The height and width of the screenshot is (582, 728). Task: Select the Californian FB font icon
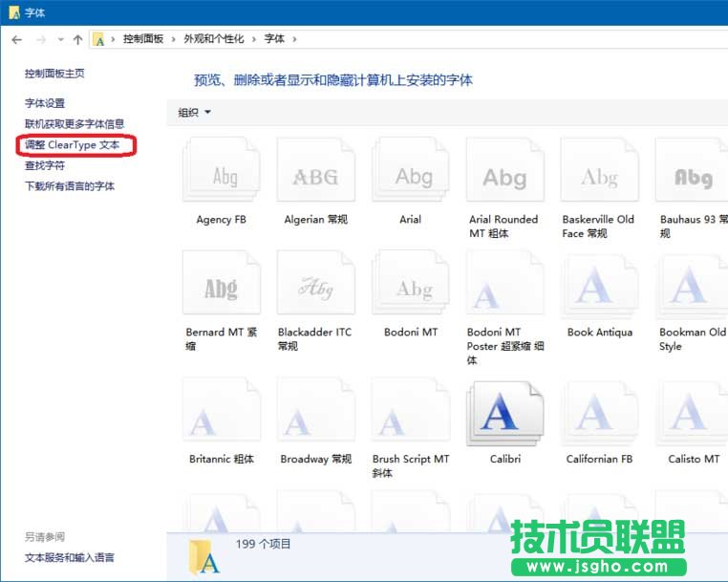point(599,413)
